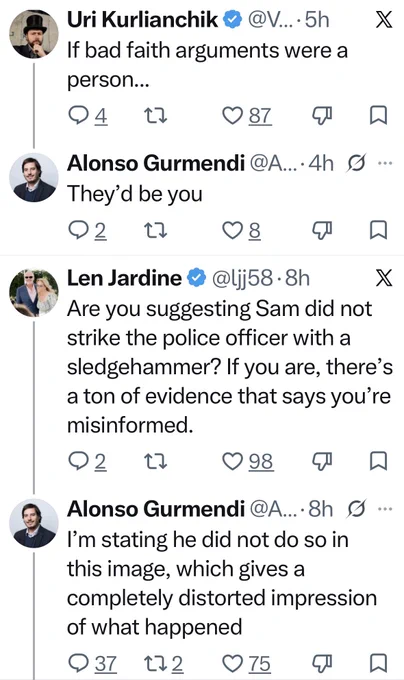Open the @ljj58 handle link

(x=242, y=278)
